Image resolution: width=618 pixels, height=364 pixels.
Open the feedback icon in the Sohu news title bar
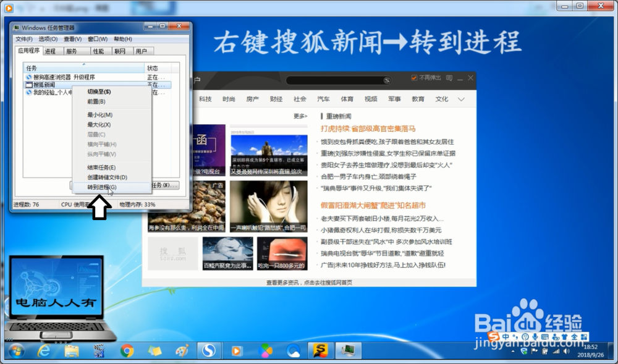[449, 78]
